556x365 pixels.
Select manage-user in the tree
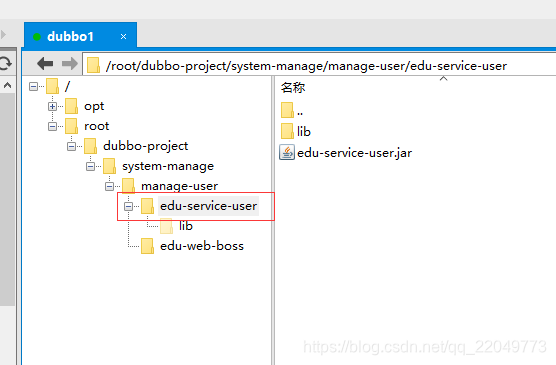[179, 186]
